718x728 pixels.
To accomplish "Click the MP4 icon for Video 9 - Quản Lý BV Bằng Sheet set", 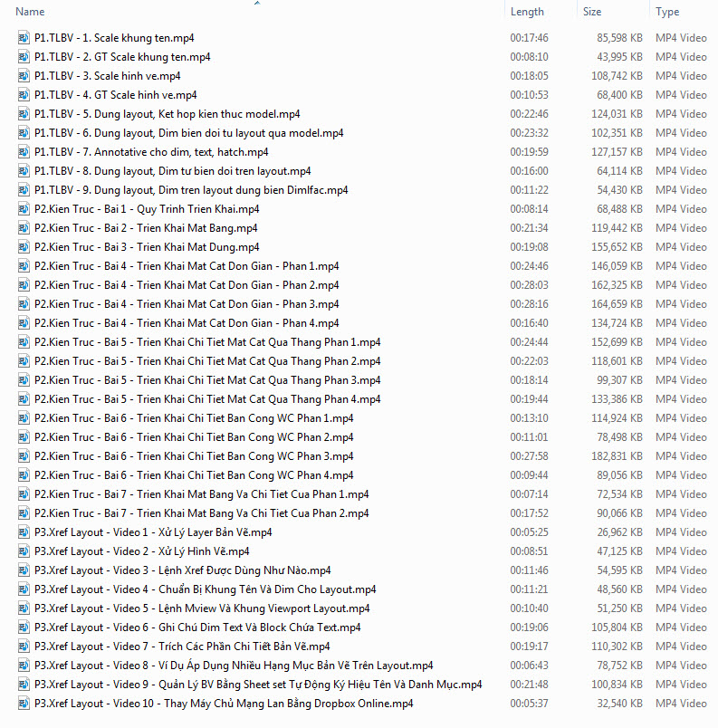I will pyautogui.click(x=24, y=685).
